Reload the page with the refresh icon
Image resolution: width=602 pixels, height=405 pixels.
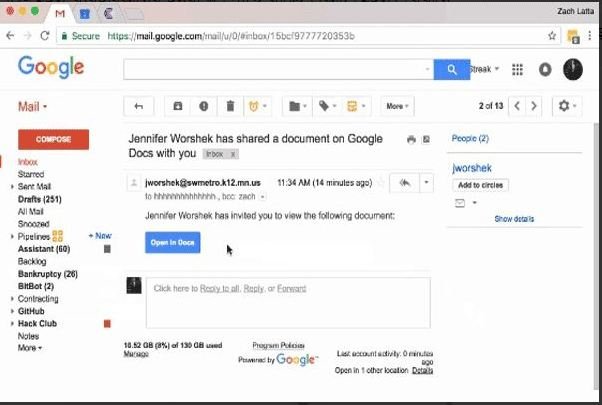pyautogui.click(x=45, y=36)
